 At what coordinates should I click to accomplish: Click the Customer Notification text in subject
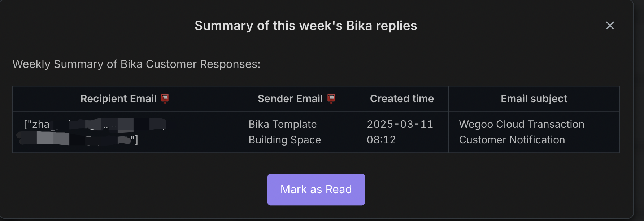pos(512,140)
